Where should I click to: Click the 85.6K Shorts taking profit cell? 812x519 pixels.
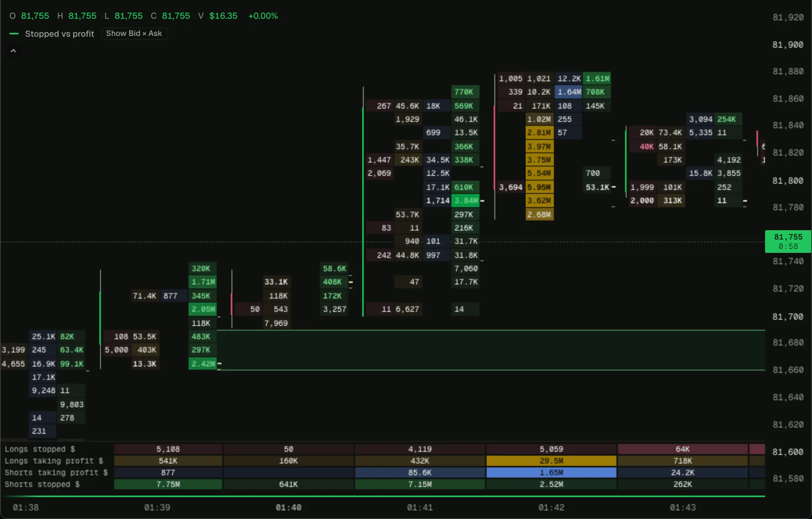420,472
